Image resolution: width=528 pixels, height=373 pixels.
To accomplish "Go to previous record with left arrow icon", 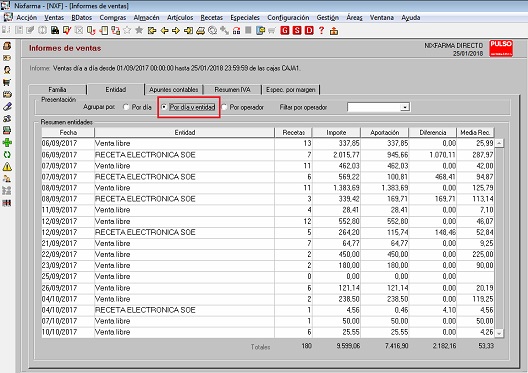I will click(164, 31).
